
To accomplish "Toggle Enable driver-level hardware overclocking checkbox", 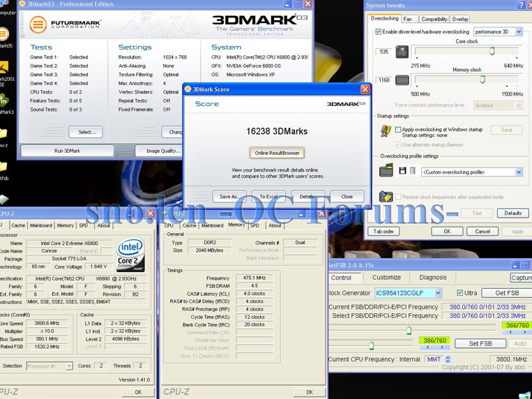I will coord(379,31).
